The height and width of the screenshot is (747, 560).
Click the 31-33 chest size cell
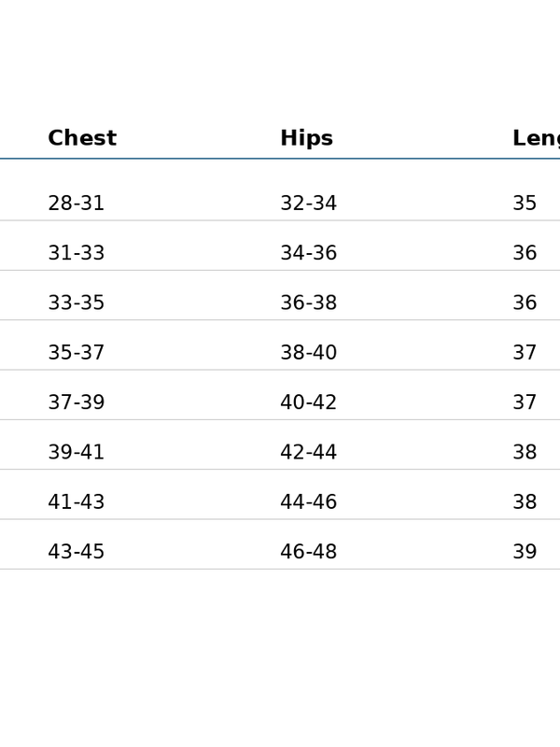pyautogui.click(x=76, y=254)
